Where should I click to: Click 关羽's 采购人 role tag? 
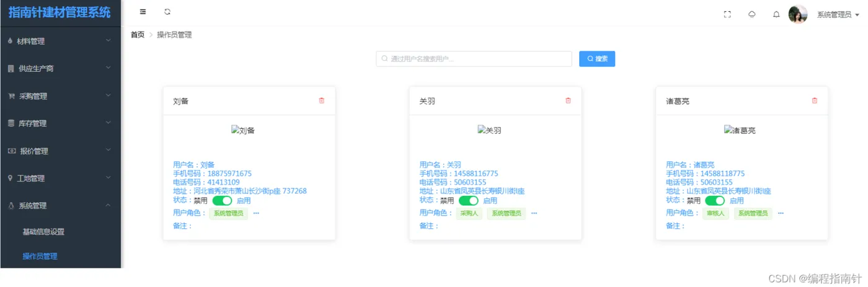click(x=469, y=213)
